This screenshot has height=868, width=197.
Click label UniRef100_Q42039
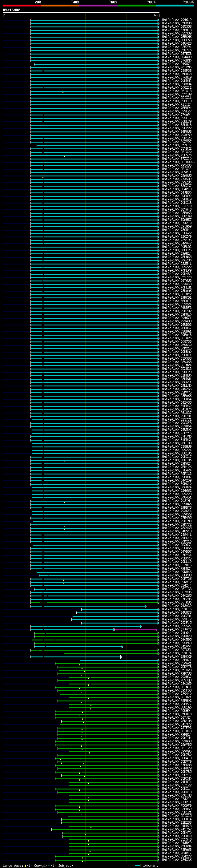click(x=176, y=606)
